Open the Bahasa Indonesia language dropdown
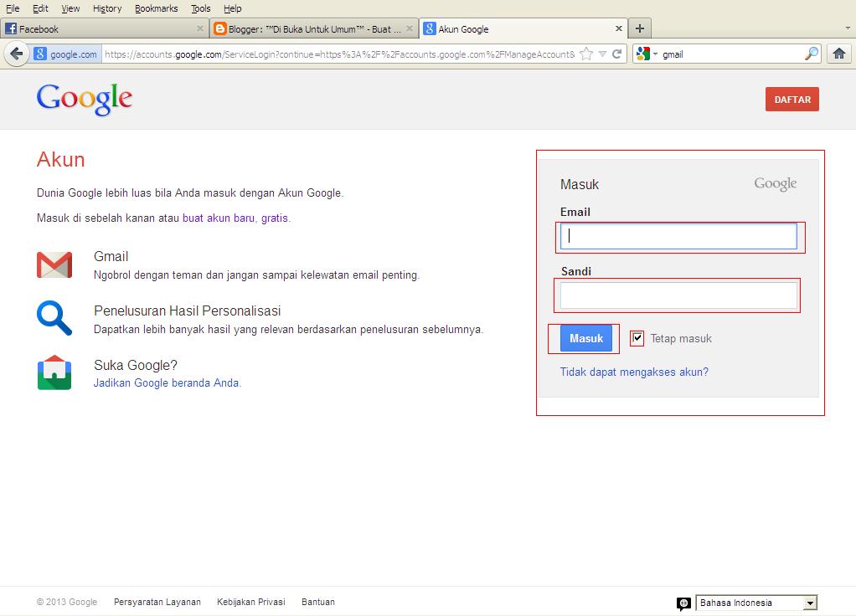This screenshot has width=856, height=616. click(756, 603)
